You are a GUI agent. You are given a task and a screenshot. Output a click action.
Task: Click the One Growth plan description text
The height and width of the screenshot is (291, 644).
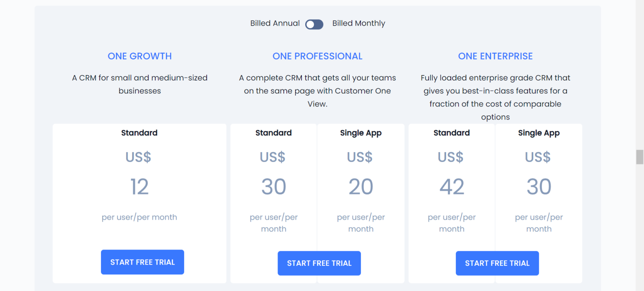140,84
